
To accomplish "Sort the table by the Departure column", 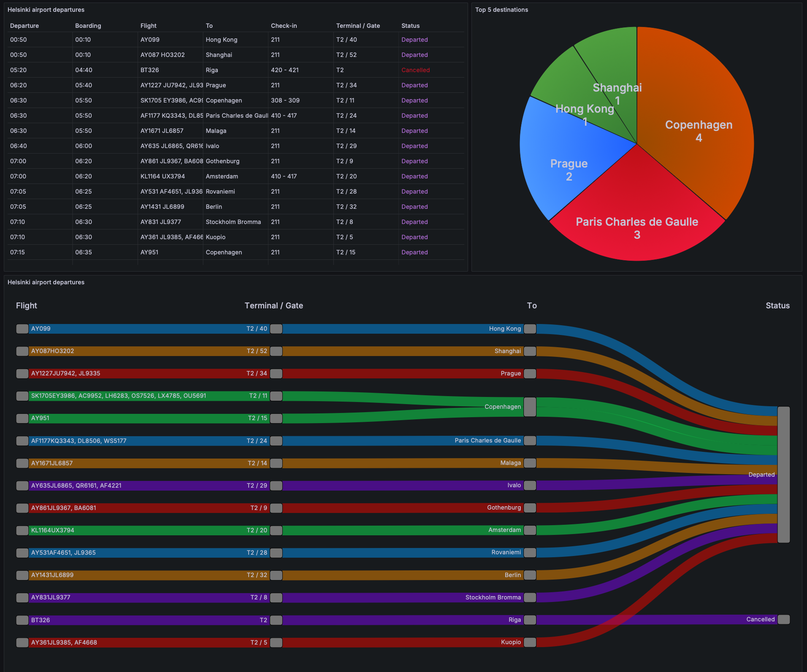I will pyautogui.click(x=24, y=26).
